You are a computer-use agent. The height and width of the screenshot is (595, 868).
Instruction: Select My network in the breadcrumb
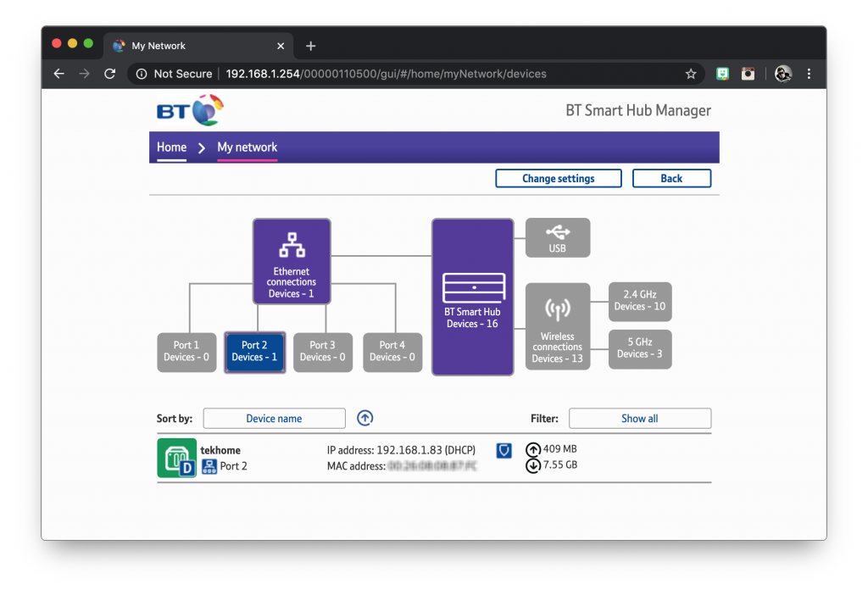click(247, 147)
